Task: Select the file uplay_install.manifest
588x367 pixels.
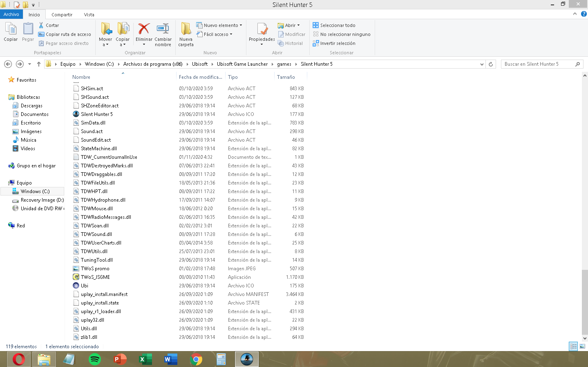Action: tap(100, 294)
